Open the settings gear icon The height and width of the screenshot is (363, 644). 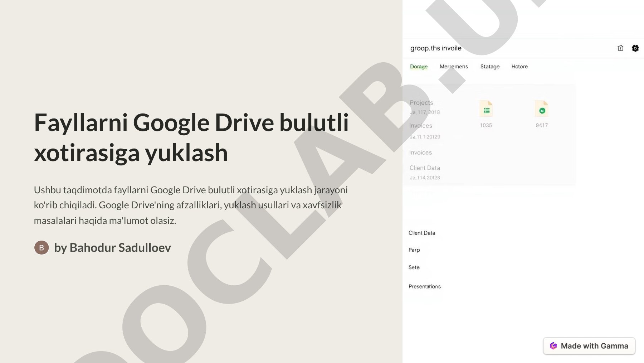[635, 48]
